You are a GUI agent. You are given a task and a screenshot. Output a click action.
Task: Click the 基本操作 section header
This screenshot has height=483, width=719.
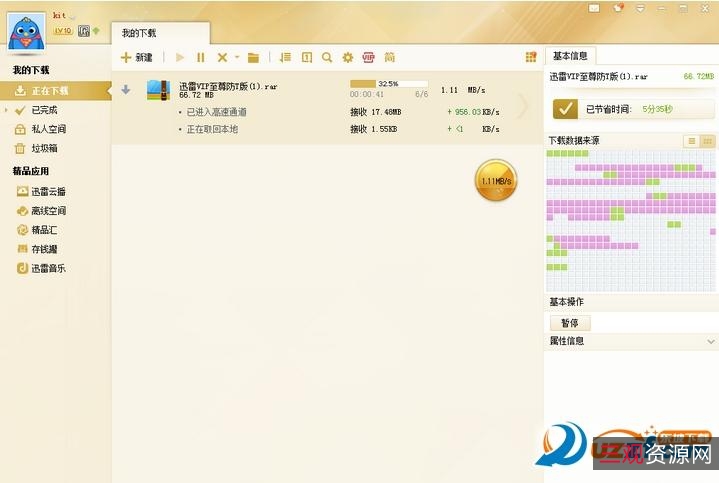567,302
